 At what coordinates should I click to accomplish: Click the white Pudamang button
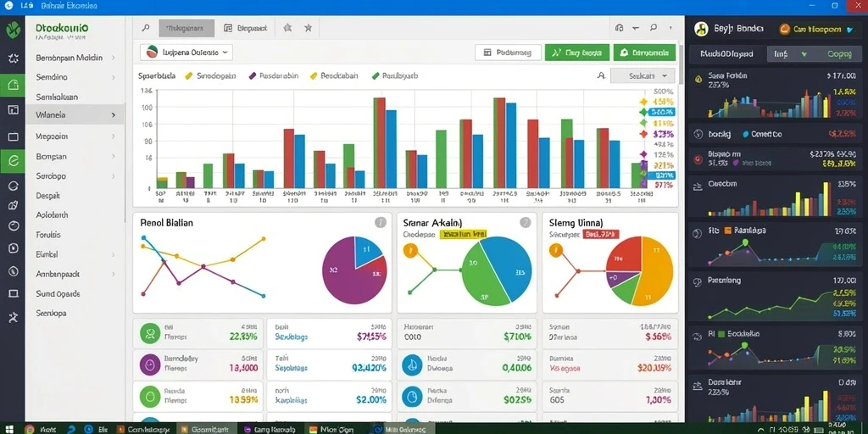click(x=508, y=53)
